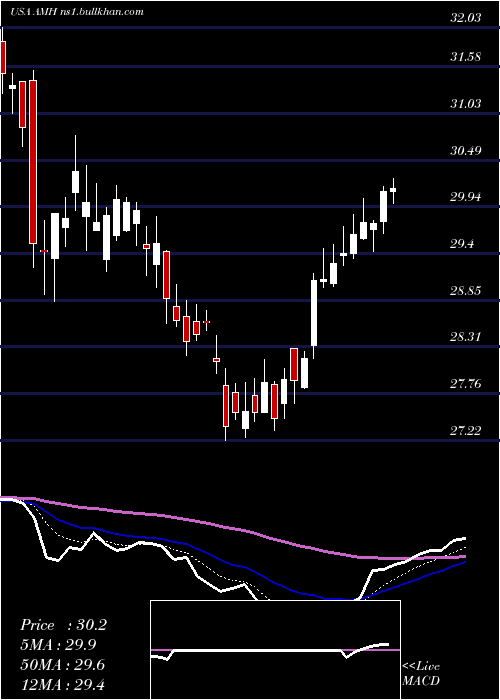Viewport: 500px width, 700px height.
Task: Click the 32.03 price axis label
Action: click(x=466, y=18)
